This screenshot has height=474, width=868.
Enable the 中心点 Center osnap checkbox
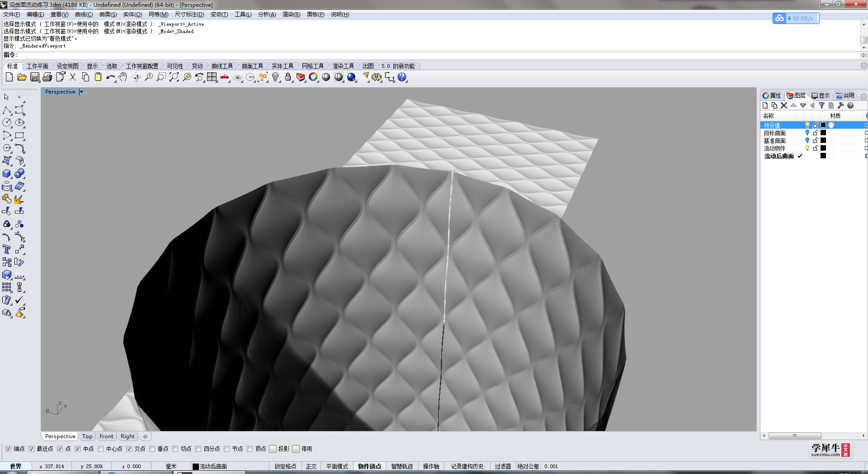click(100, 449)
